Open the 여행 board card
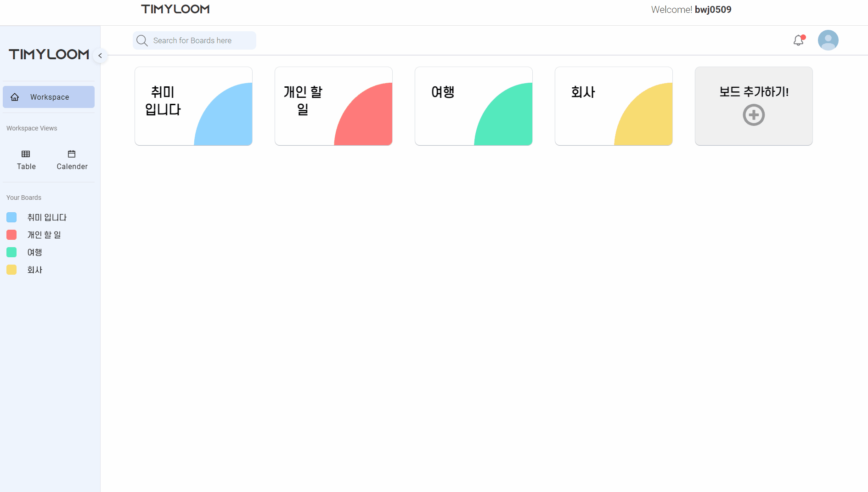This screenshot has height=492, width=868. point(473,106)
